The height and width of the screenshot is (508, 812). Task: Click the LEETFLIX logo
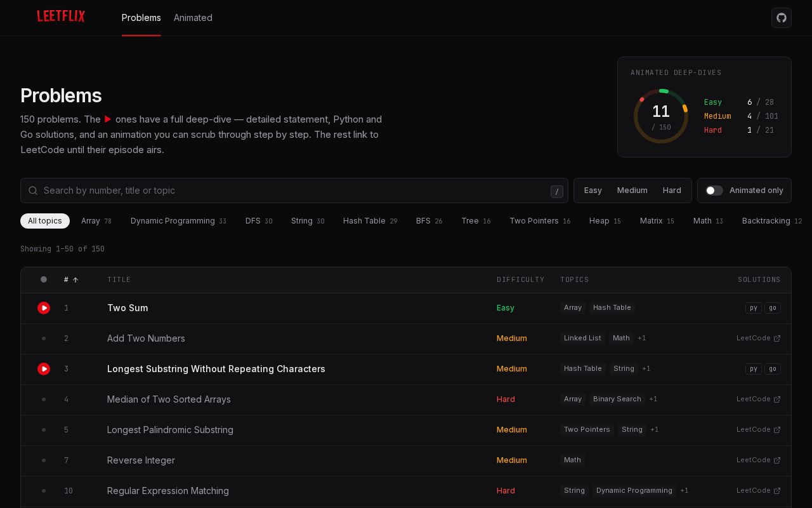coord(61,17)
